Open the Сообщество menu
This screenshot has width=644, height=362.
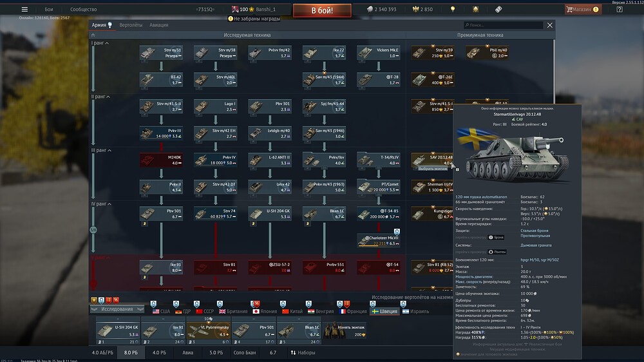[83, 9]
